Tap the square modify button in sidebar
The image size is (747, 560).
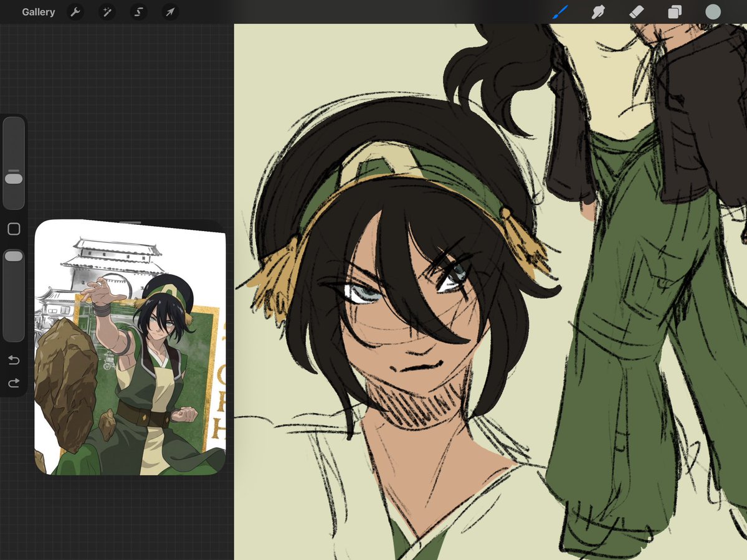pyautogui.click(x=14, y=229)
